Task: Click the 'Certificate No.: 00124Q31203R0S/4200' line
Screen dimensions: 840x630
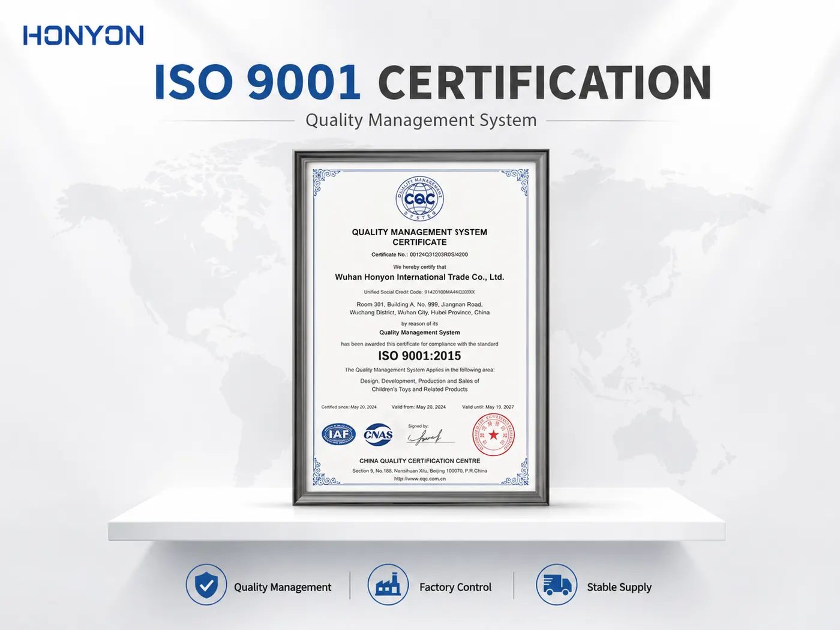Action: [x=419, y=254]
